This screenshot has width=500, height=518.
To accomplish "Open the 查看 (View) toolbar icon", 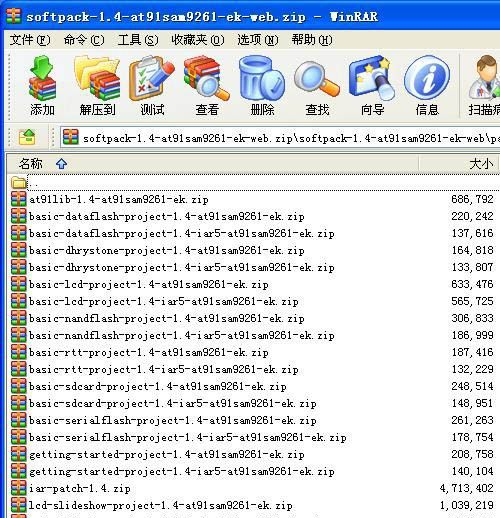I will pyautogui.click(x=207, y=86).
